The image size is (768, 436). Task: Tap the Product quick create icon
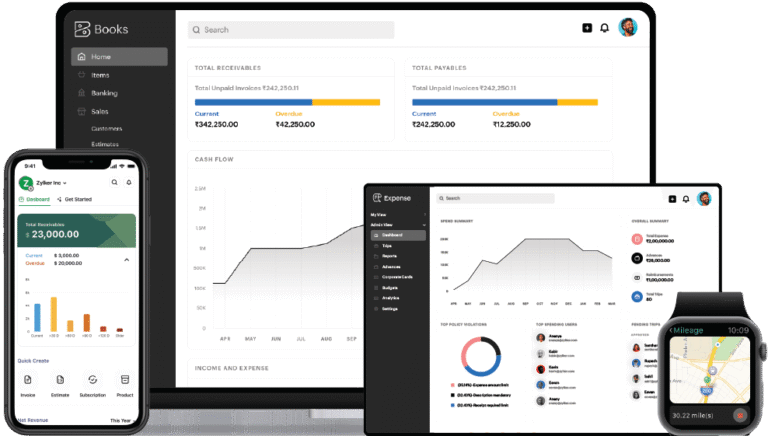(124, 380)
